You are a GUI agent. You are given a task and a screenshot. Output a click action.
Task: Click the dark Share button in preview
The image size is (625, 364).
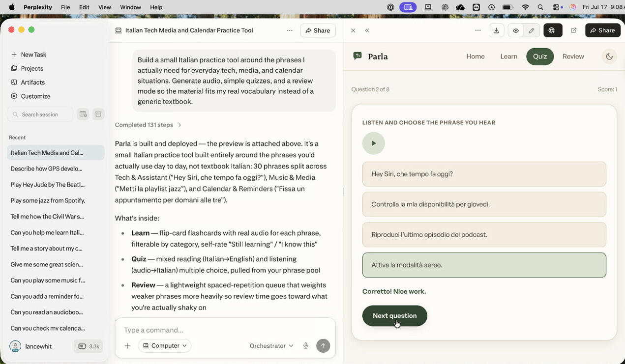pos(602,30)
